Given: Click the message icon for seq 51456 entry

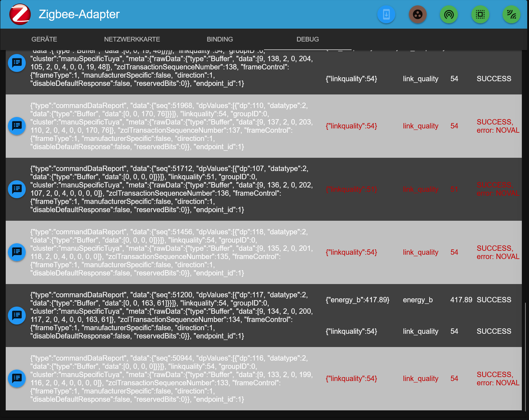Looking at the screenshot, I should click(x=17, y=252).
